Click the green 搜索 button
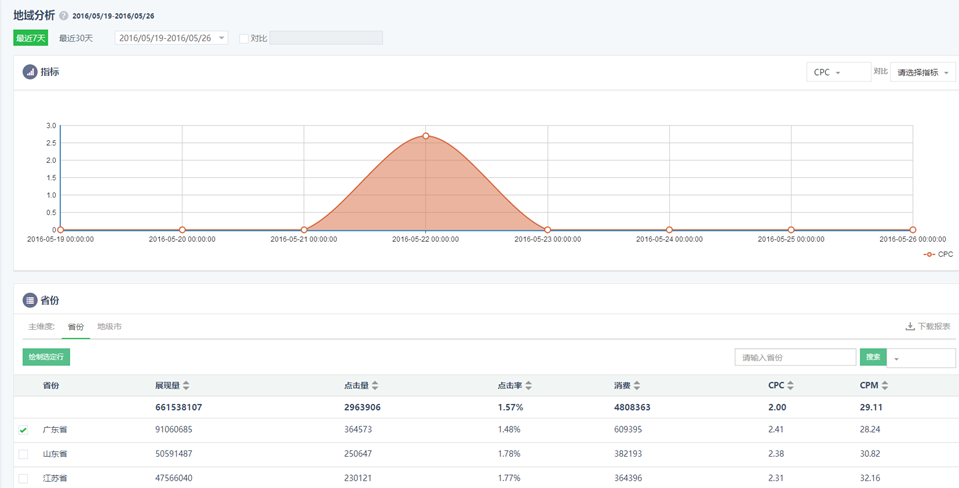Viewport: 959px width, 488px height. pyautogui.click(x=872, y=357)
